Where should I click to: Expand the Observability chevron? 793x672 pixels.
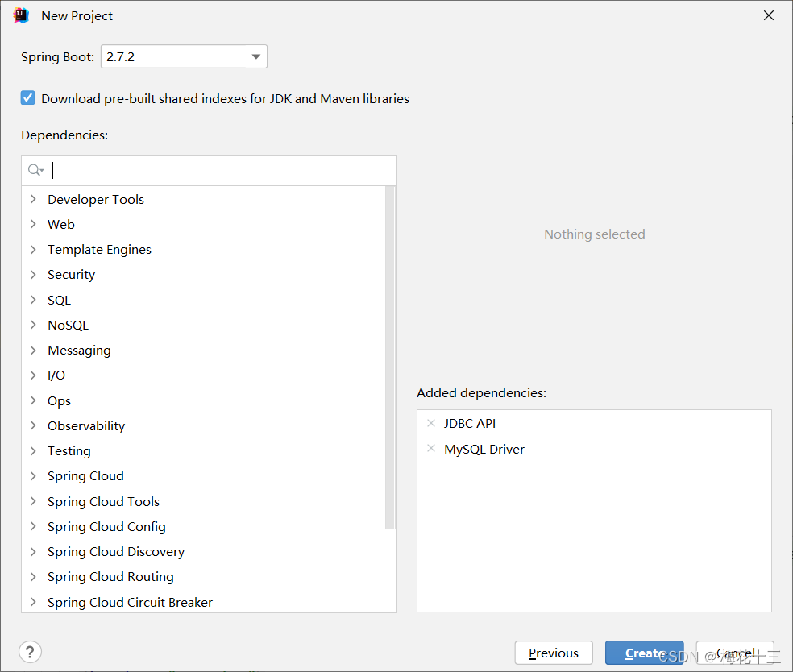pos(33,425)
